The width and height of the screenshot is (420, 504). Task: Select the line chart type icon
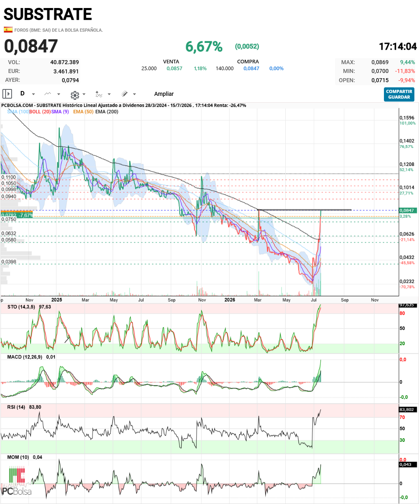[48, 94]
